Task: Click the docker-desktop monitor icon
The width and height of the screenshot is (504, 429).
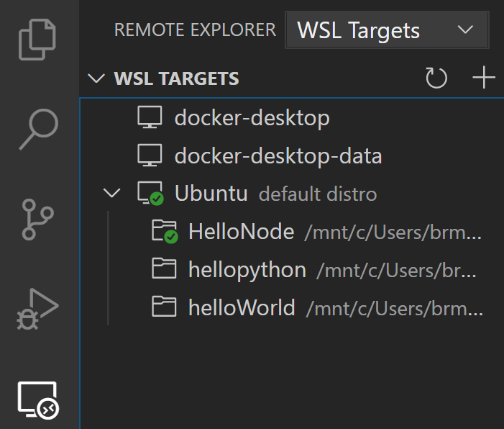Action: pyautogui.click(x=150, y=117)
